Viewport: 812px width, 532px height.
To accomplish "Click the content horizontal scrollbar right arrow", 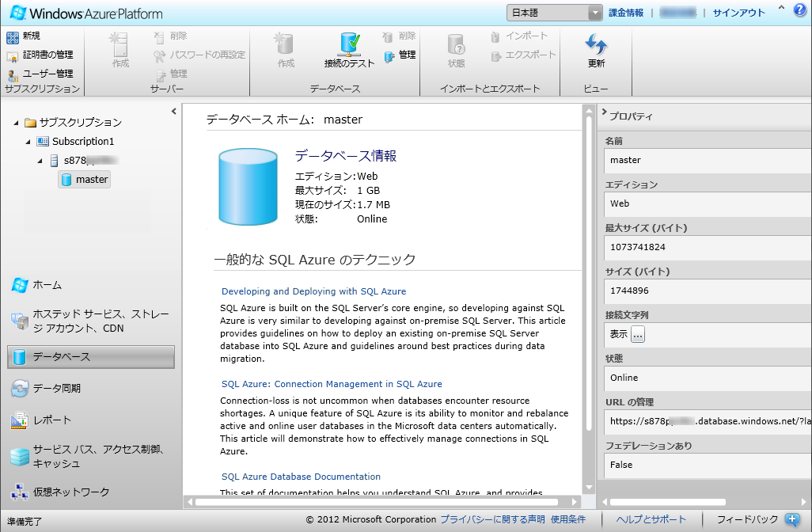I will click(x=575, y=501).
